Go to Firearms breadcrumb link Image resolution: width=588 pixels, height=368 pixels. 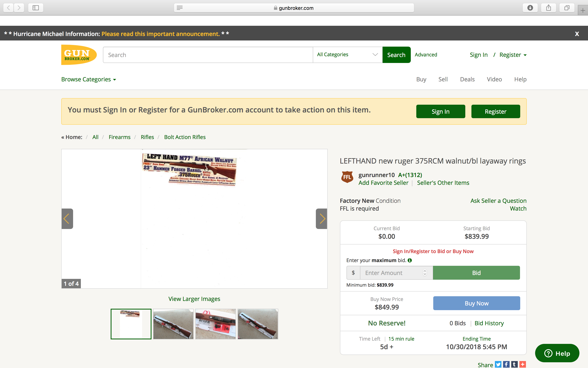click(120, 137)
